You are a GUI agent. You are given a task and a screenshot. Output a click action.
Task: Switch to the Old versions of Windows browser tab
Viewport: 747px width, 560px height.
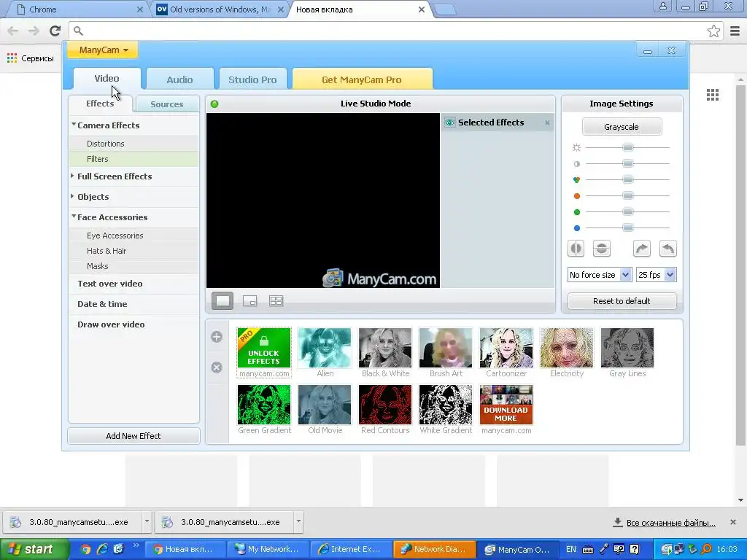pos(220,9)
